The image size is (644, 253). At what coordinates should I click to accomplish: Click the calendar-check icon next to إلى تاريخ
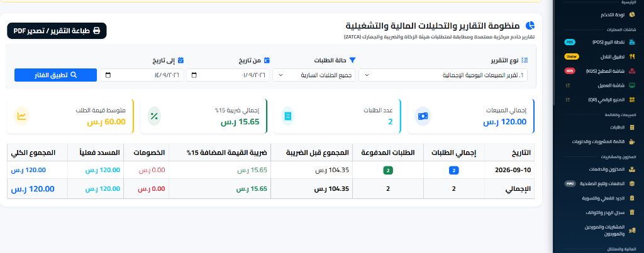point(180,60)
